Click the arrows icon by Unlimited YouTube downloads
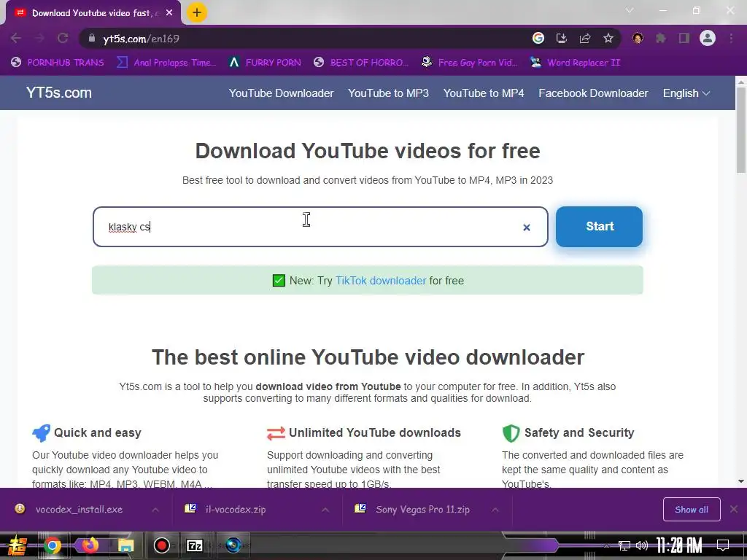 pos(276,433)
